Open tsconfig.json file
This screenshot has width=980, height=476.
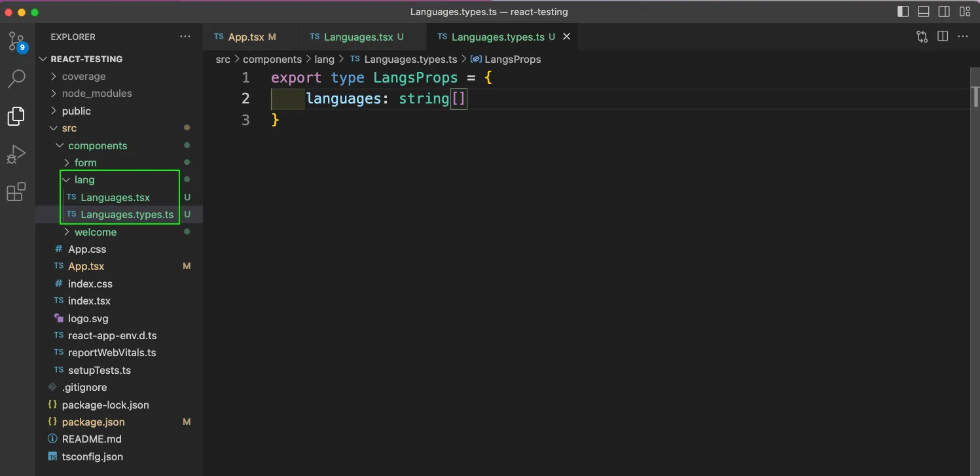click(x=119, y=457)
